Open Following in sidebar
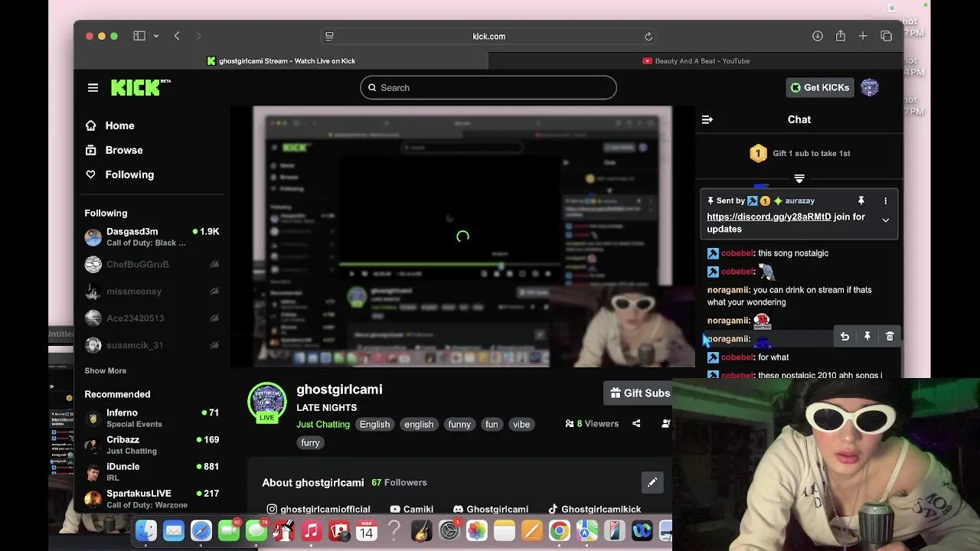 [129, 174]
